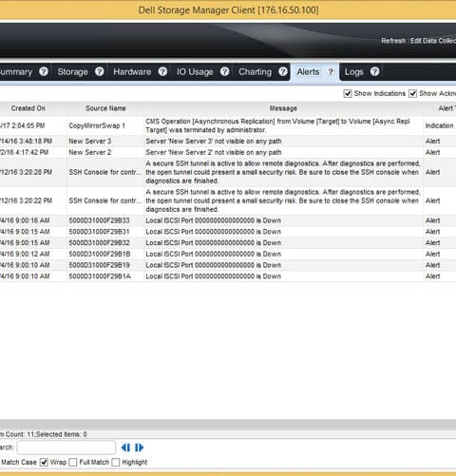456x476 pixels.
Task: Click the 'New Server 3' not visible message
Action: point(214,142)
